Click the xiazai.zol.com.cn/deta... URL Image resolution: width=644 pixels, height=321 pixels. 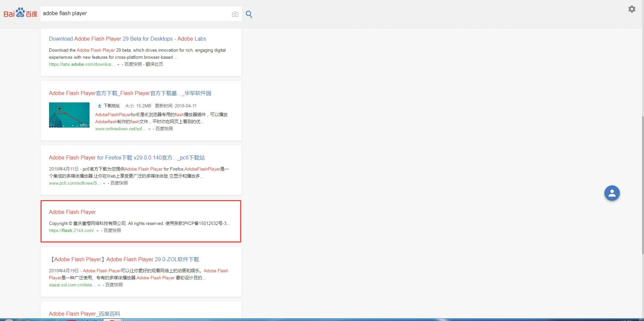tap(72, 285)
